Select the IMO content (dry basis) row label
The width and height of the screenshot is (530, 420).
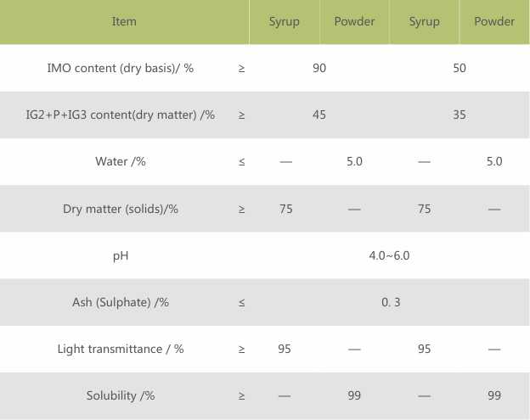coord(120,68)
